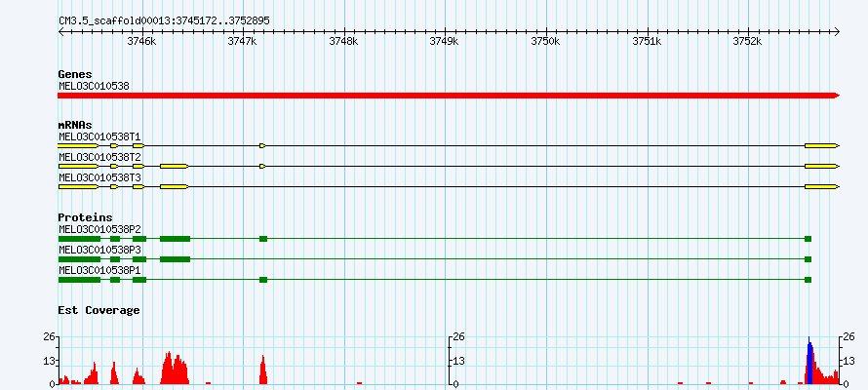
Task: Click the Est Coverage track title
Action: (x=99, y=310)
